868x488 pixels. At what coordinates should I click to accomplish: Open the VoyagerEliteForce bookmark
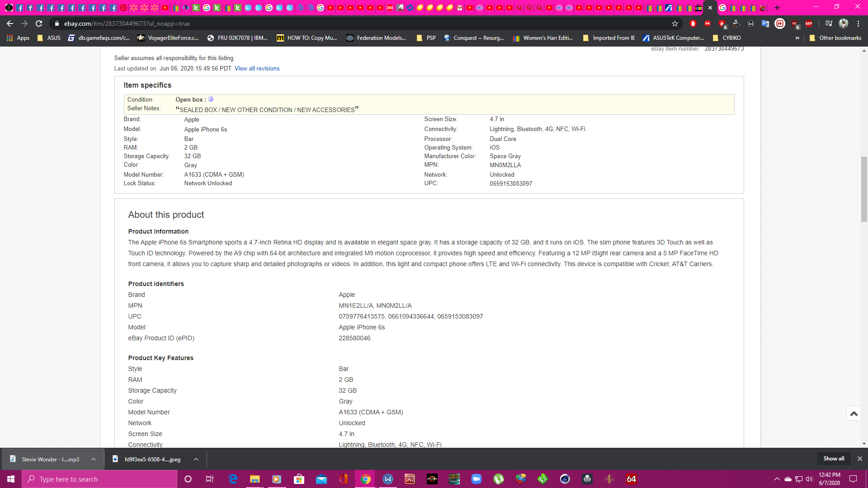click(x=168, y=38)
